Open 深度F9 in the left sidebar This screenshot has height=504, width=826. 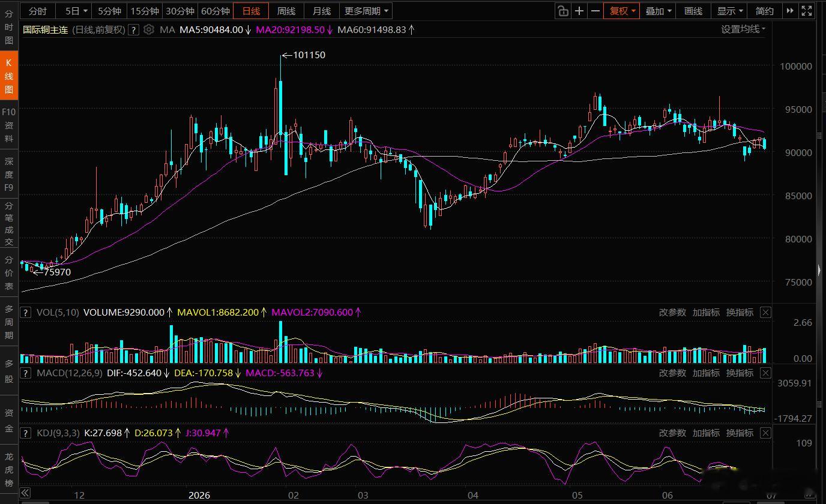pos(9,174)
